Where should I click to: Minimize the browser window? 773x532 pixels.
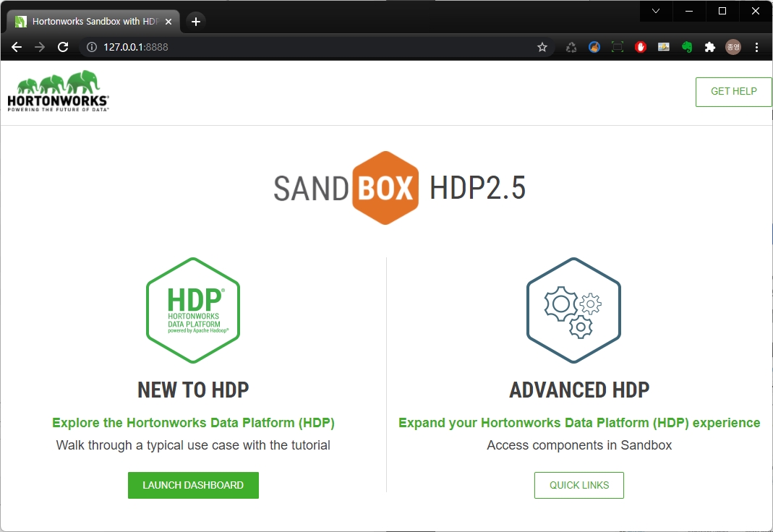689,11
